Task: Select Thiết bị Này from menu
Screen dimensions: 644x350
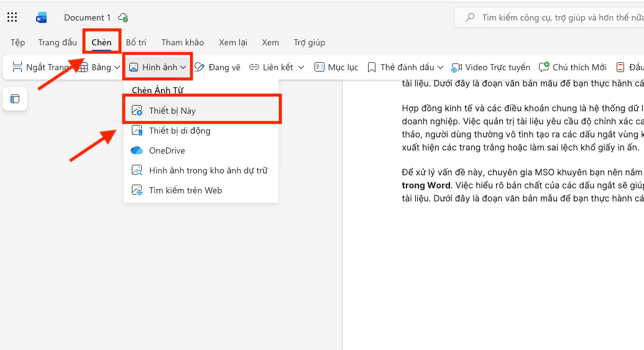Action: click(x=172, y=111)
